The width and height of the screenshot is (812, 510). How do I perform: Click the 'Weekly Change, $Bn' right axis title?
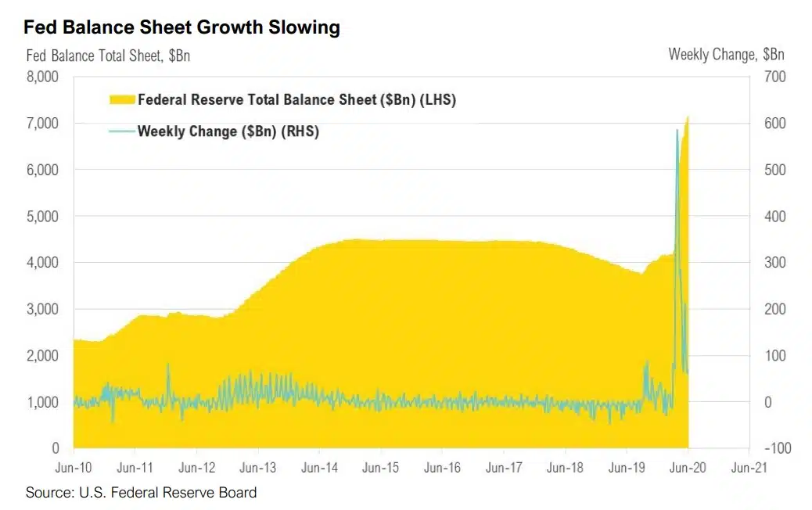point(726,55)
